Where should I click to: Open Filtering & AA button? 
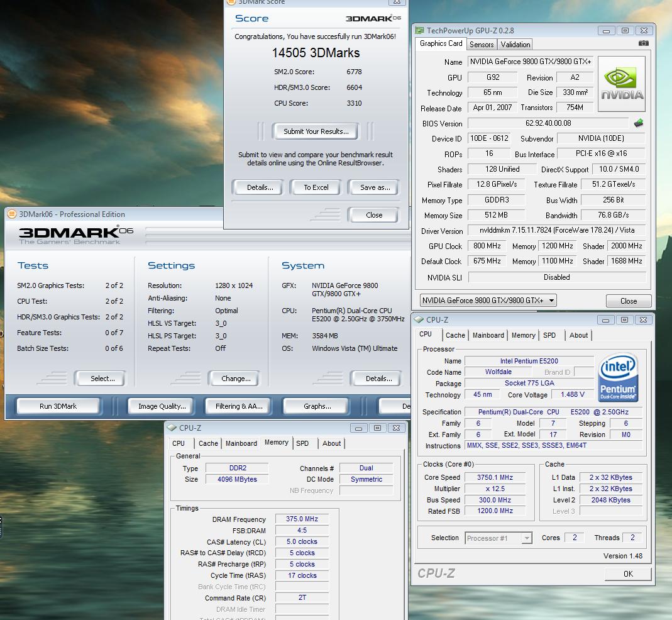tap(239, 406)
